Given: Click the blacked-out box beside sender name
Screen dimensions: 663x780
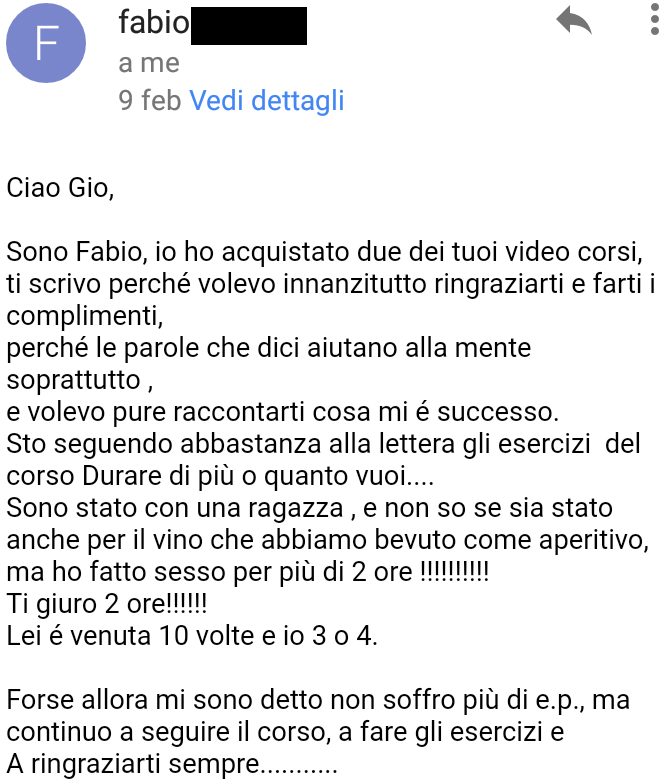Looking at the screenshot, I should 249,26.
